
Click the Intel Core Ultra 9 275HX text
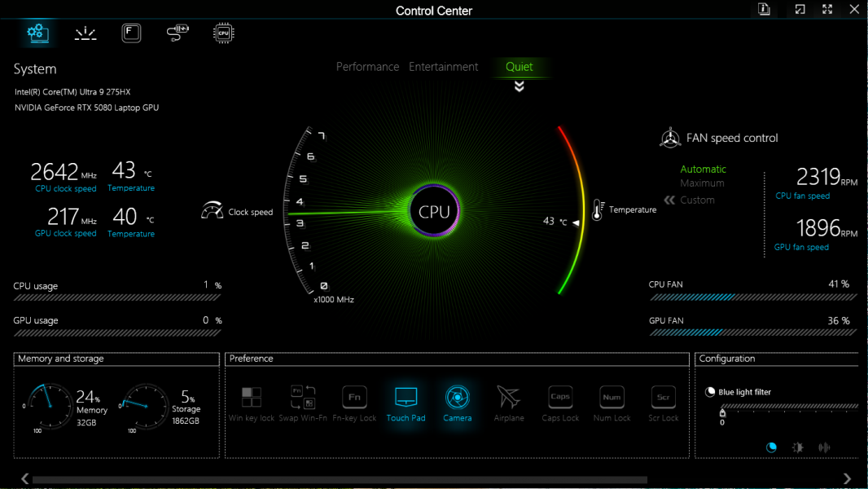point(72,92)
